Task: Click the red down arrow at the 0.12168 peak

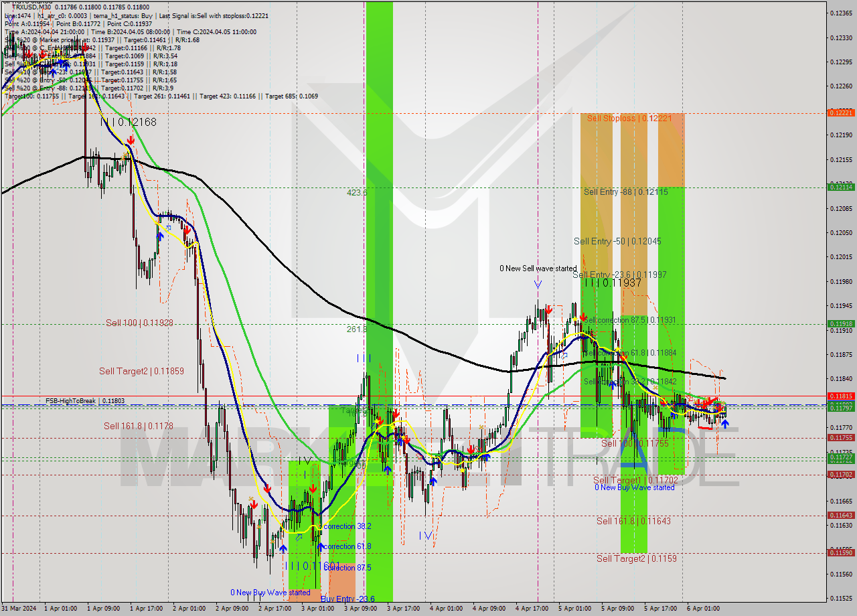Action: click(x=131, y=139)
